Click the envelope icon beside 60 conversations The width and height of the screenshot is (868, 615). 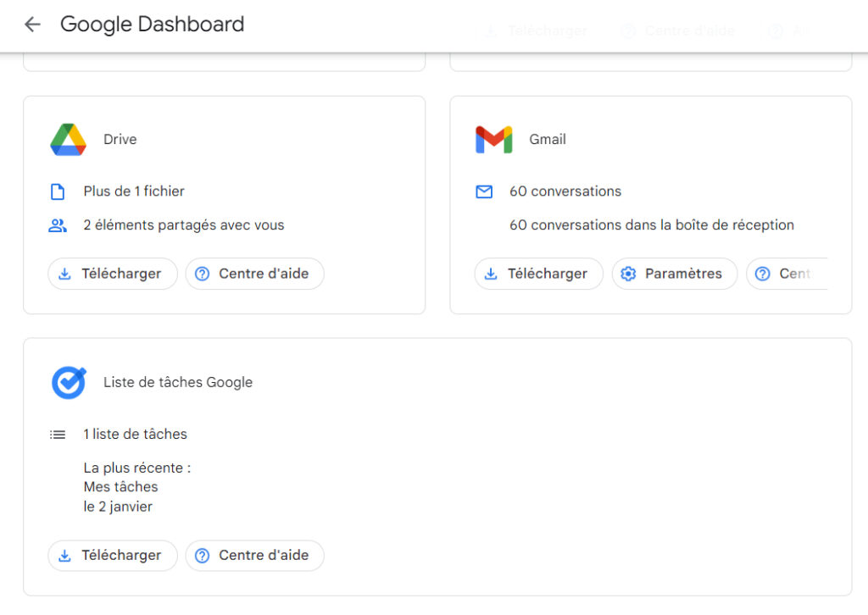pos(484,192)
